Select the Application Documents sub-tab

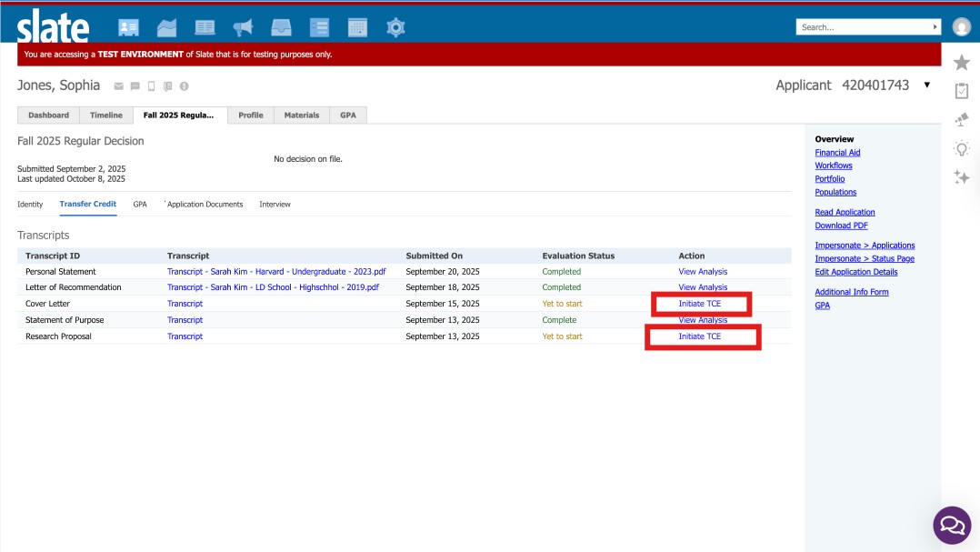pyautogui.click(x=205, y=205)
